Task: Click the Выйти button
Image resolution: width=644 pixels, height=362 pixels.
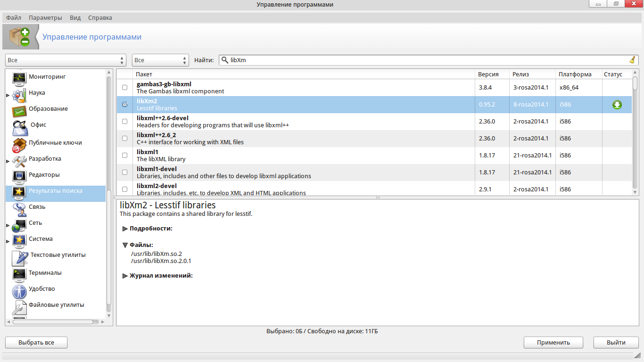Action: point(616,343)
